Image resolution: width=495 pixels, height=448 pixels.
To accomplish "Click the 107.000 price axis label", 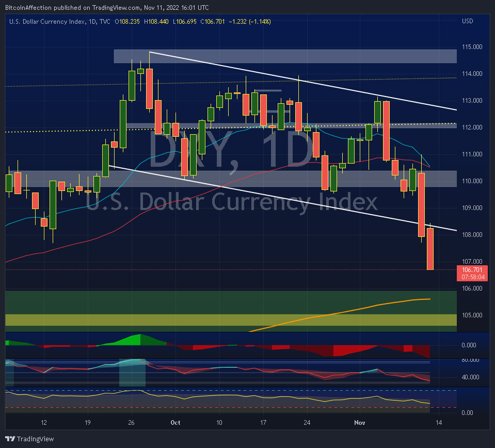I will [x=472, y=261].
